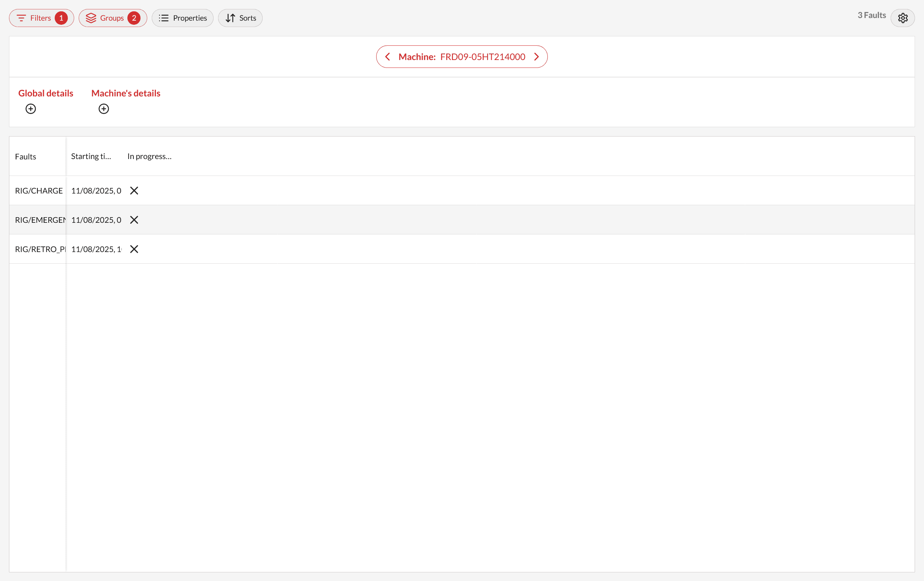Click the X icon in RIG/EMERGEN row
924x581 pixels.
point(134,220)
